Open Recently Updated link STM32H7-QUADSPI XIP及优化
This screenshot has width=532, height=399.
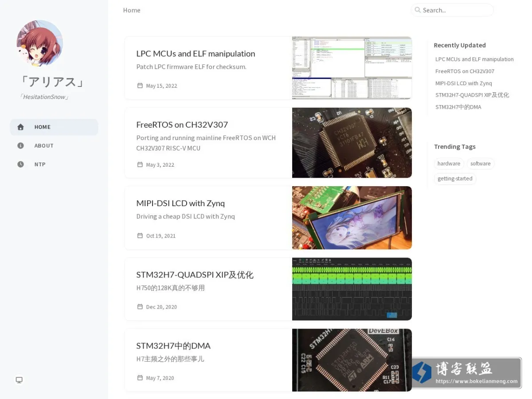(472, 95)
